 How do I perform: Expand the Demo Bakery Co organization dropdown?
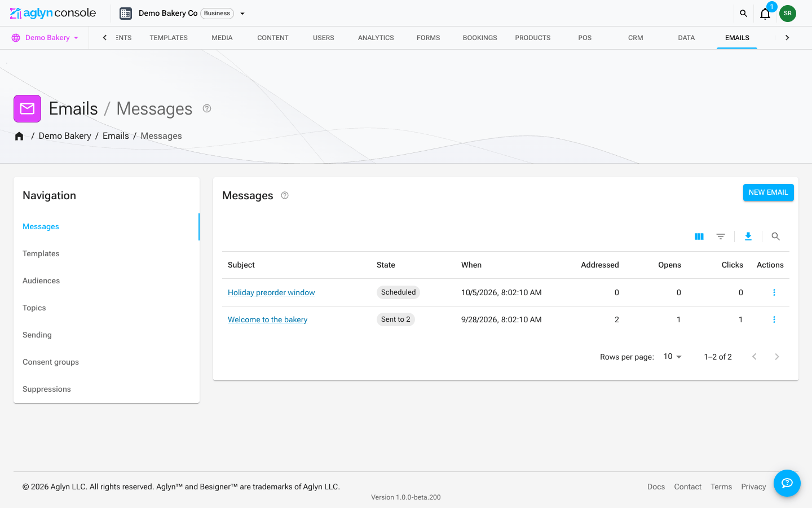(x=242, y=14)
